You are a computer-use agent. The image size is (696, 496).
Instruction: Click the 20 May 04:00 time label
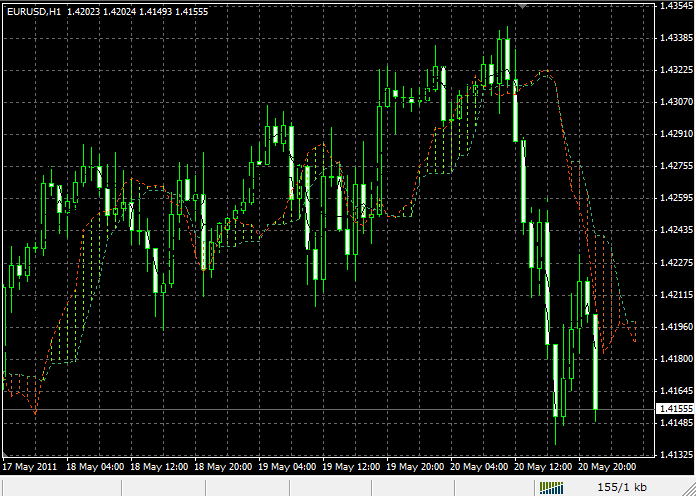pos(480,467)
